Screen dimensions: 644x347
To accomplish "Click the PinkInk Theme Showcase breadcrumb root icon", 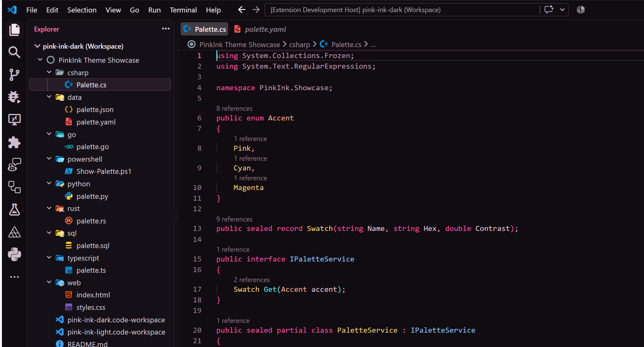I will pyautogui.click(x=191, y=44).
